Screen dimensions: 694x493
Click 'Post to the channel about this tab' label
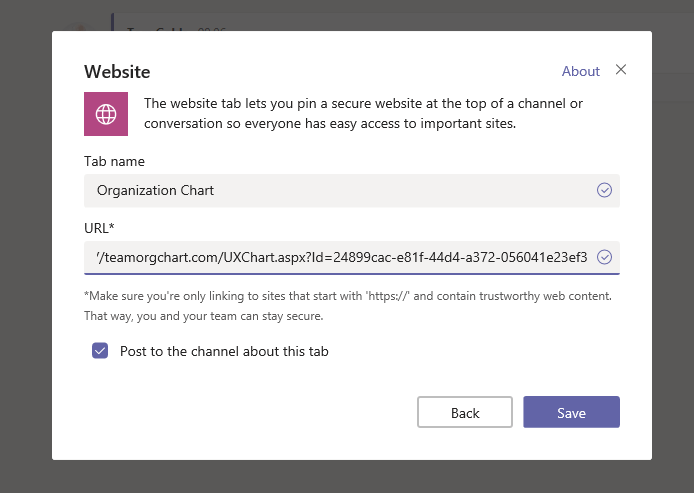point(224,351)
